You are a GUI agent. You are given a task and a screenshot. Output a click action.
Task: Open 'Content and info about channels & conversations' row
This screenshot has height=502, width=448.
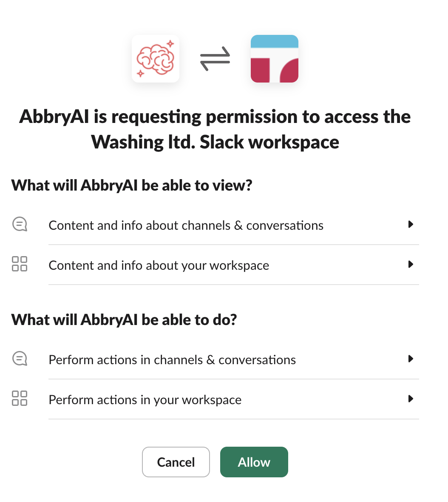click(215, 225)
